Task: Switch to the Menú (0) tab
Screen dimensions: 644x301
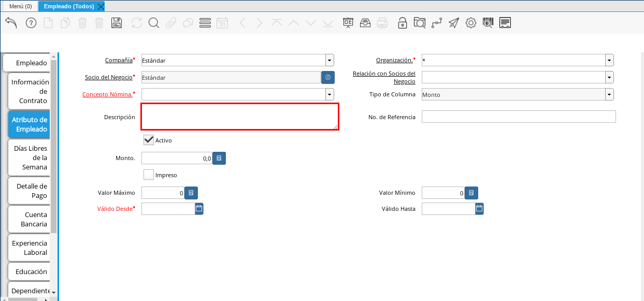Action: [20, 6]
